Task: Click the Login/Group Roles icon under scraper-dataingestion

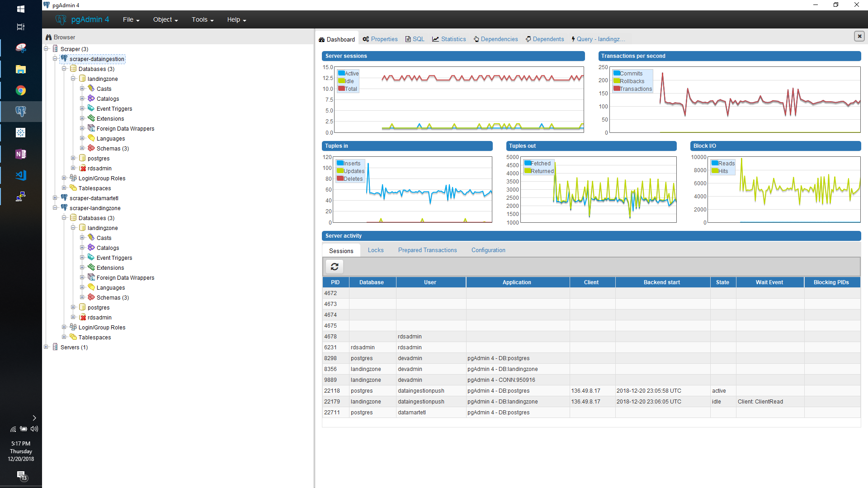Action: point(73,178)
